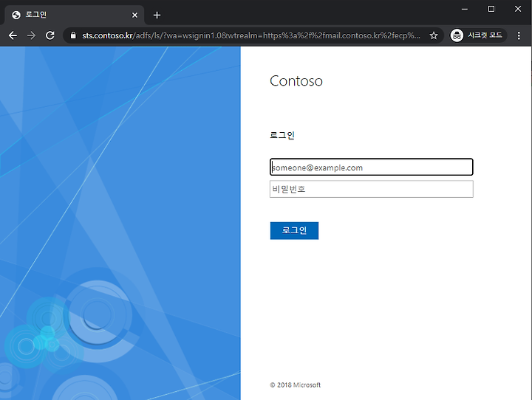
Task: Click the © 2018 Microsoft footer
Action: point(295,385)
